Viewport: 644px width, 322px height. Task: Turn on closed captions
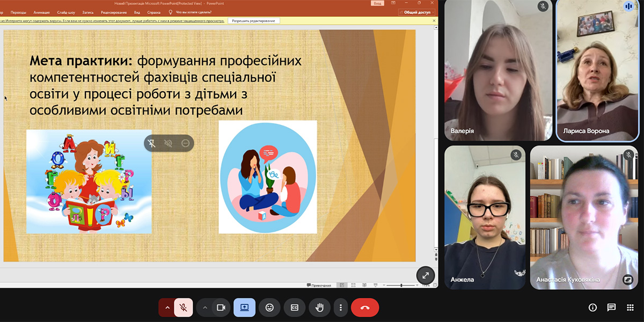(295, 308)
